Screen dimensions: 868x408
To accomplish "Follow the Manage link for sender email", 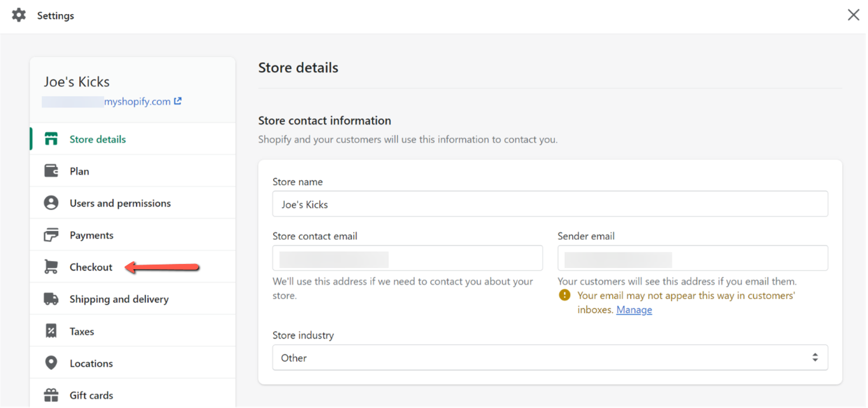I will 634,310.
